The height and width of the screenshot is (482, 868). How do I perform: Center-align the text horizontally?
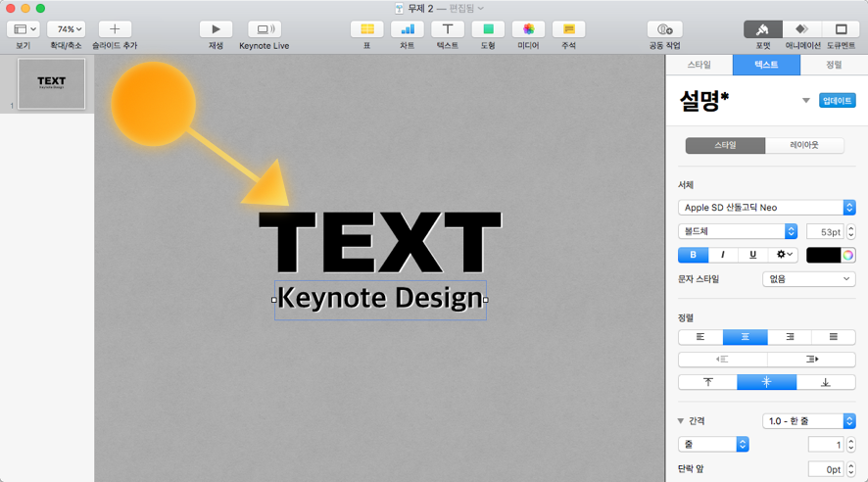pos(746,337)
